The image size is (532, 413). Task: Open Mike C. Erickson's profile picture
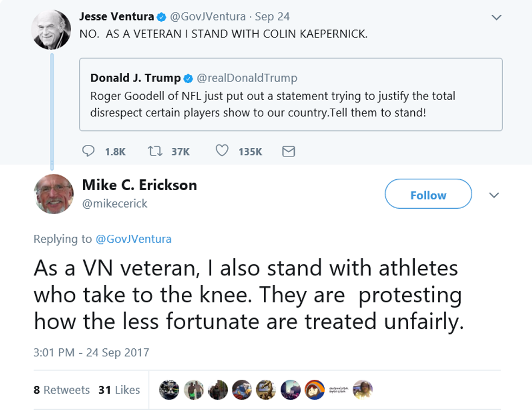tap(54, 194)
